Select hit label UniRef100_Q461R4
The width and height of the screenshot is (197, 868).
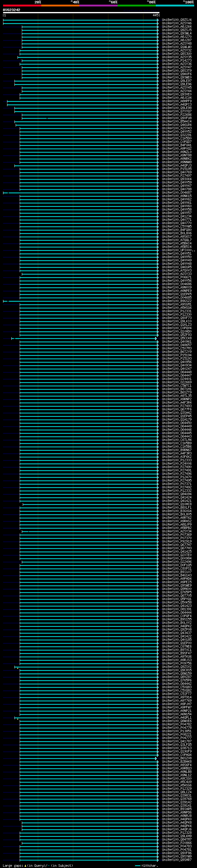coord(177,125)
